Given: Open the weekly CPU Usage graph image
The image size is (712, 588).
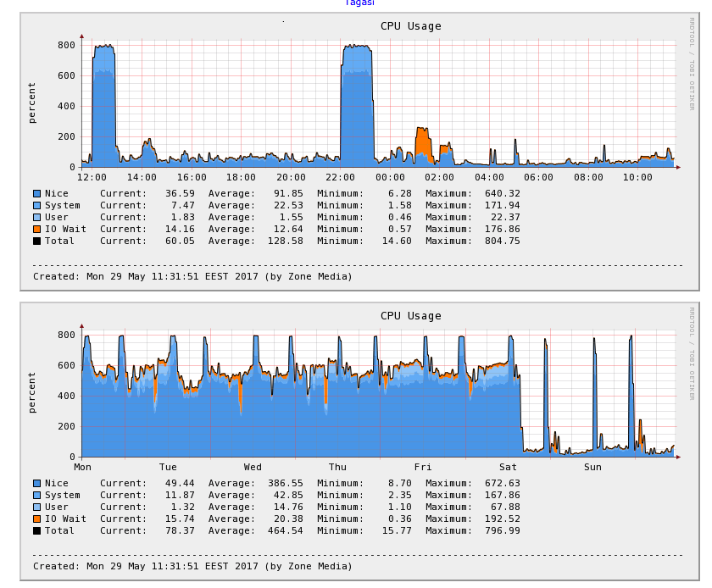Looking at the screenshot, I should tap(359, 441).
